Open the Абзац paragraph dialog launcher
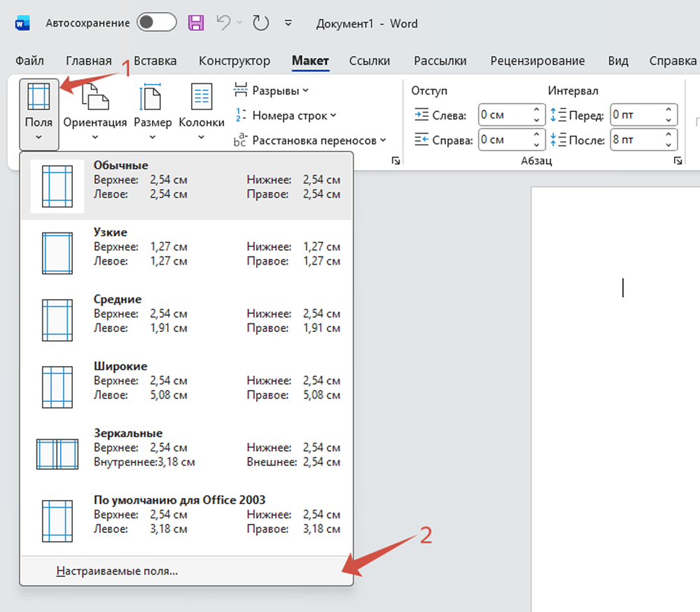The image size is (700, 612). tap(678, 161)
